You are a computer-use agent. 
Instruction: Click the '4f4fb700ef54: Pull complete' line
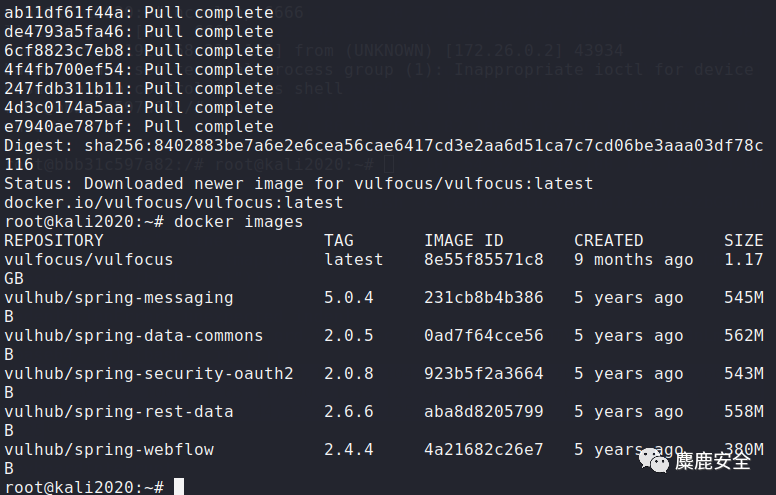[139, 69]
